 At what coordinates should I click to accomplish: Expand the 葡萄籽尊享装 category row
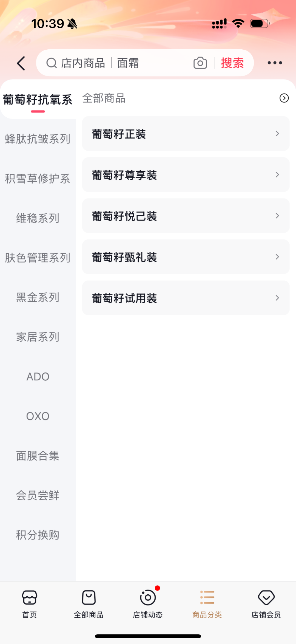(x=186, y=175)
